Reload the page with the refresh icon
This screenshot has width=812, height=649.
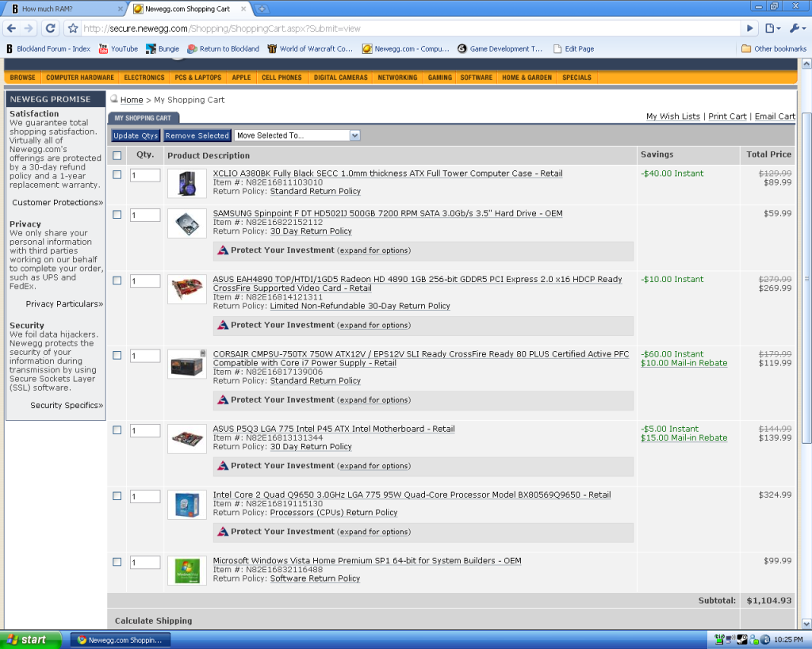pyautogui.click(x=50, y=29)
